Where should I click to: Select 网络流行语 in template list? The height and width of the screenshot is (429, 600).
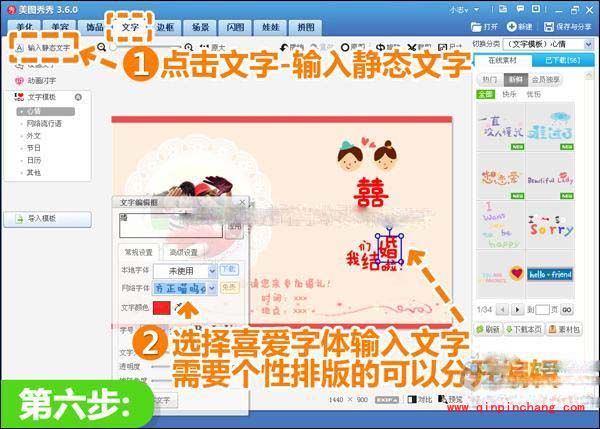click(x=44, y=124)
